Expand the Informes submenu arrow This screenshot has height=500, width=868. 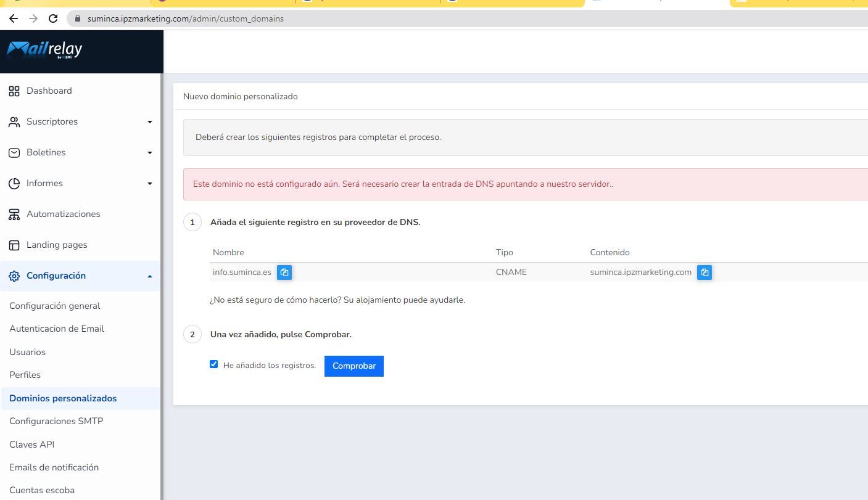click(x=149, y=184)
